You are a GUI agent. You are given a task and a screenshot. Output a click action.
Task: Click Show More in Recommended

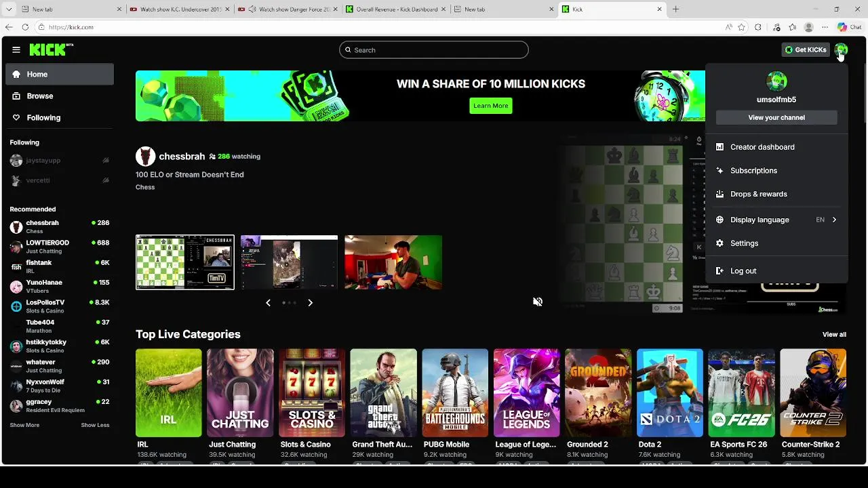coord(24,425)
